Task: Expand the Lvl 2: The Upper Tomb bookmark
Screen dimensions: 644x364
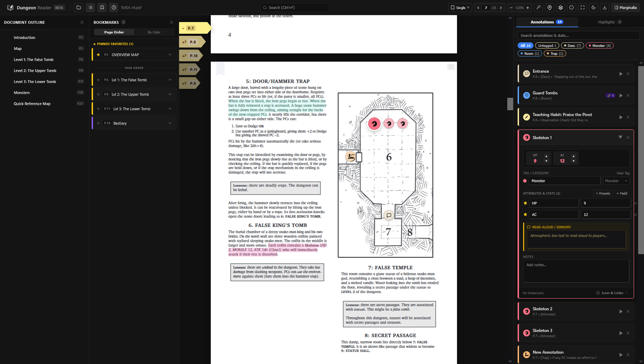Action: [x=170, y=94]
